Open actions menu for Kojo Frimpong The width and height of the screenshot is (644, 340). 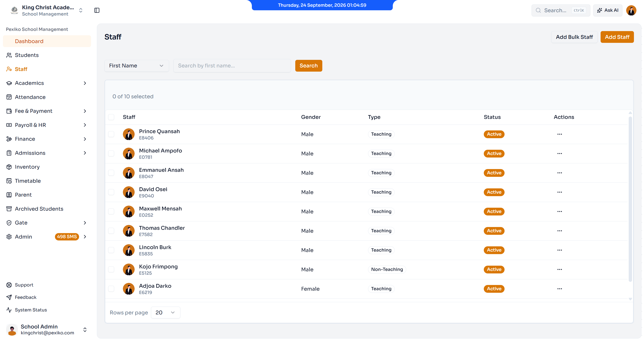[x=559, y=269]
